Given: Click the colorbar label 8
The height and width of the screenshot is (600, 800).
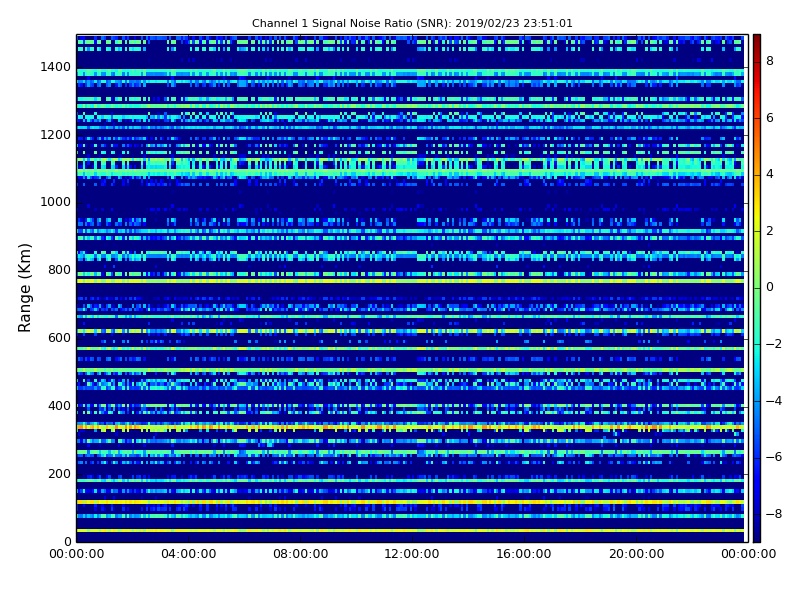Looking at the screenshot, I should [770, 61].
